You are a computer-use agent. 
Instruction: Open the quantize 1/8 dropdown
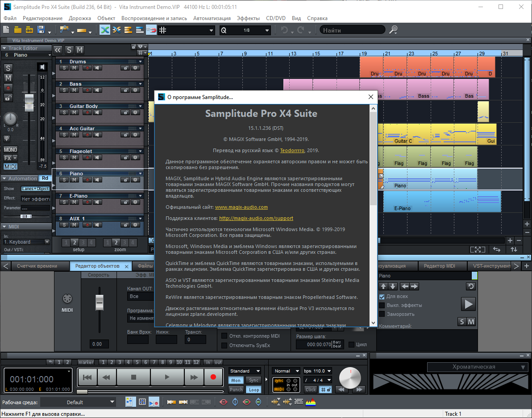click(267, 30)
